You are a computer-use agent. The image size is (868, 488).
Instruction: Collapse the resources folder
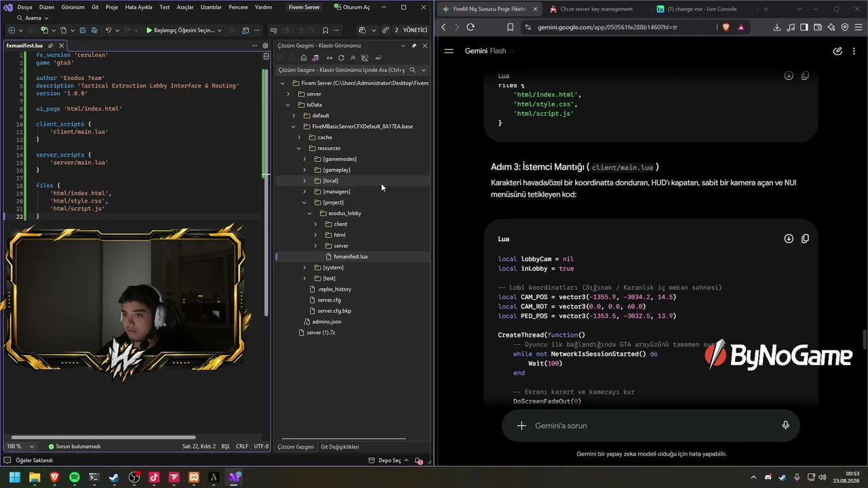(299, 148)
